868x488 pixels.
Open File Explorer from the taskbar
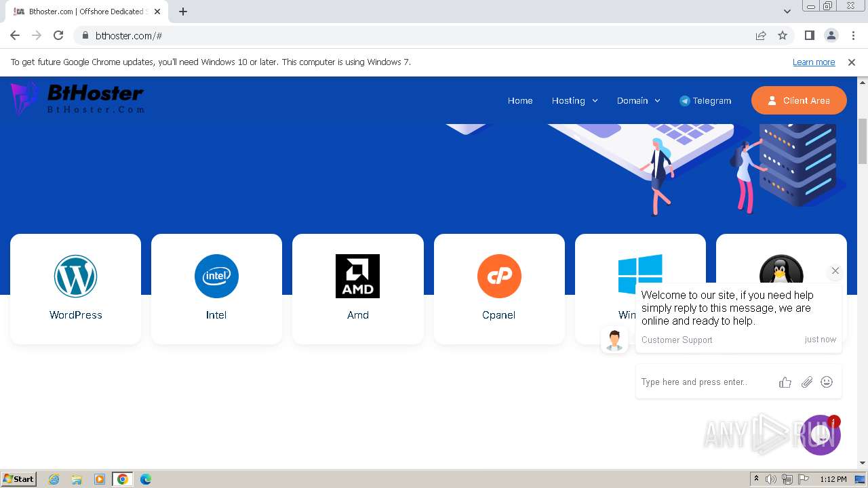tap(77, 479)
